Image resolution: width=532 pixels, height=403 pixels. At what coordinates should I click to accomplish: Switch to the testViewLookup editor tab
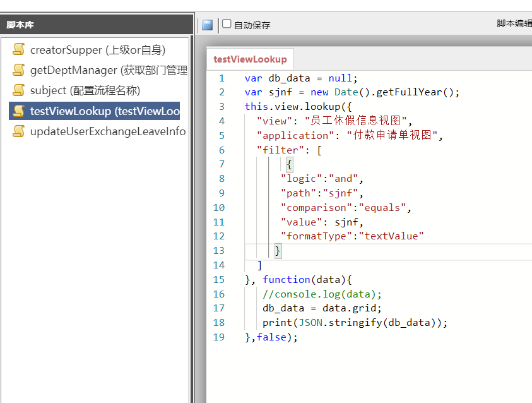click(x=250, y=59)
